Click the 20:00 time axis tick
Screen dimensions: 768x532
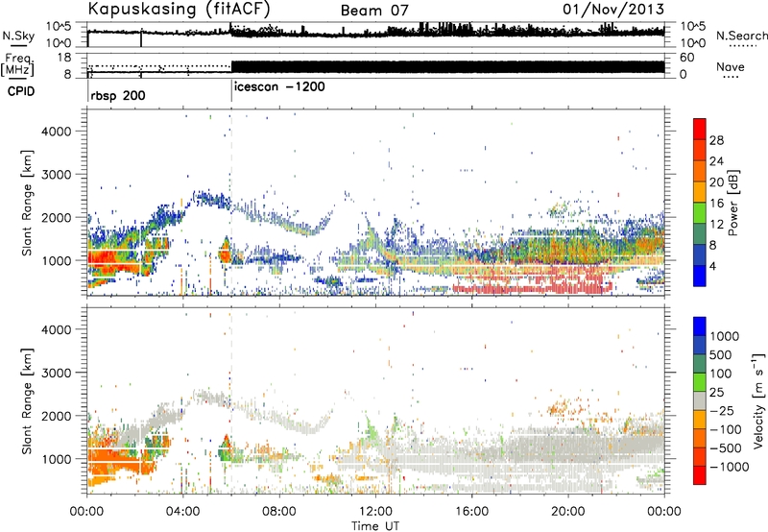coord(568,512)
